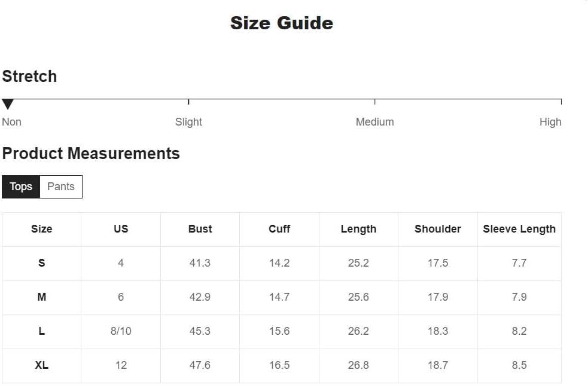Click the Bust column header
Screen dimensions: 588x385
[200, 229]
